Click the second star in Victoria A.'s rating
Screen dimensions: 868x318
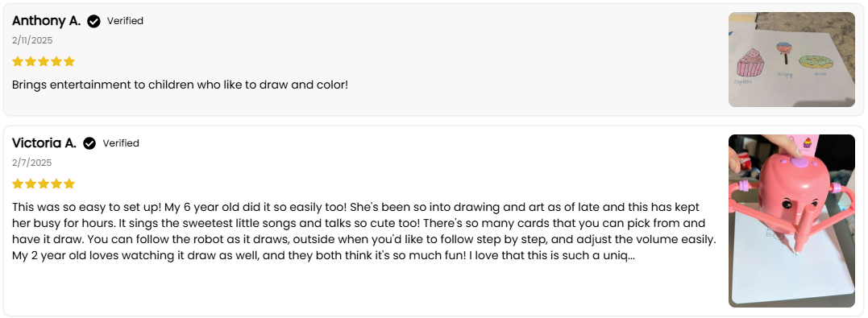click(31, 184)
